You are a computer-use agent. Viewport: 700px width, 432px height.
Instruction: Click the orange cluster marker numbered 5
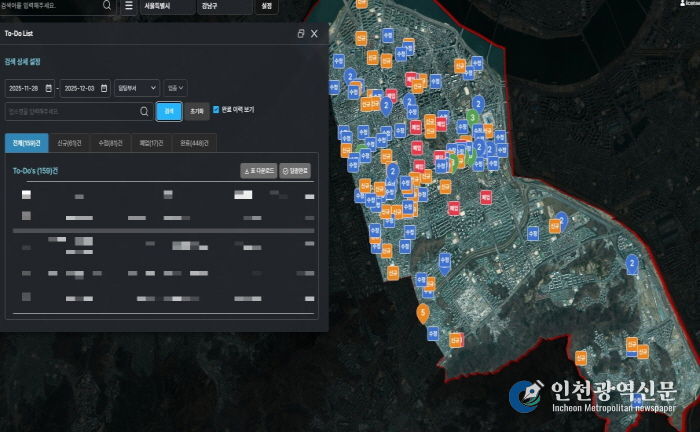[x=424, y=313]
